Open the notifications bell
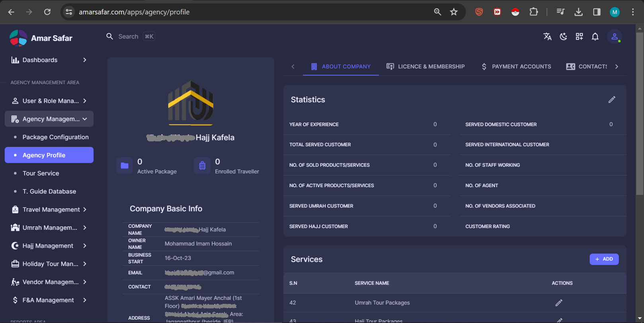 pyautogui.click(x=595, y=37)
